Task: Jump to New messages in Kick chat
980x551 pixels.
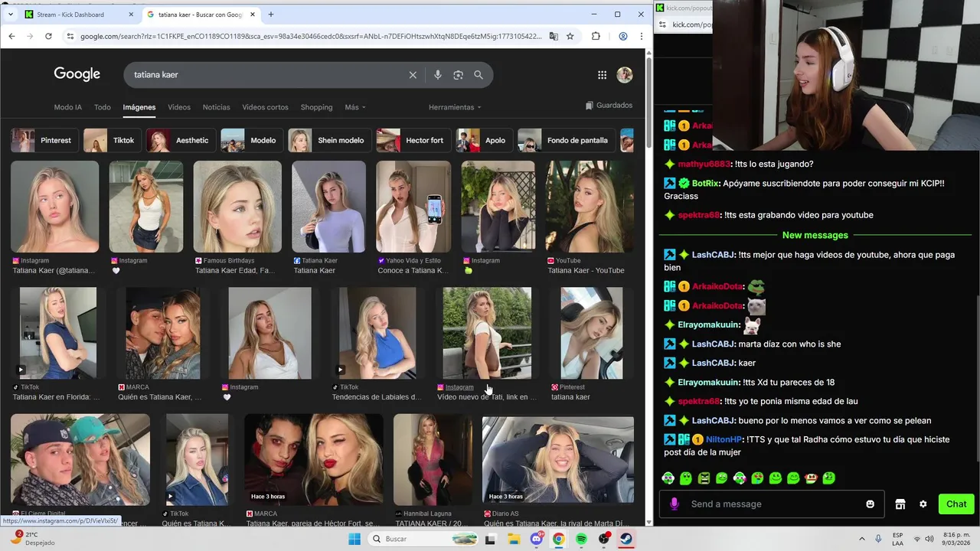Action: tap(815, 235)
